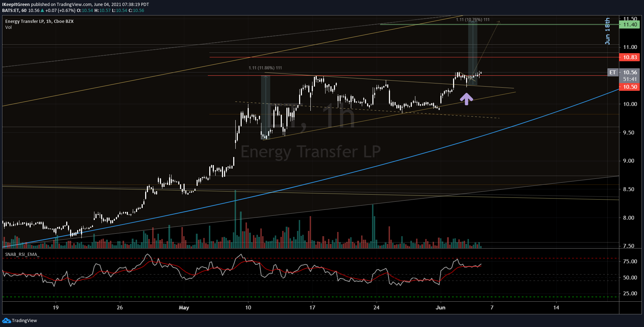Click the red 10.83 price label
Image resolution: width=644 pixels, height=327 pixels.
(x=630, y=57)
